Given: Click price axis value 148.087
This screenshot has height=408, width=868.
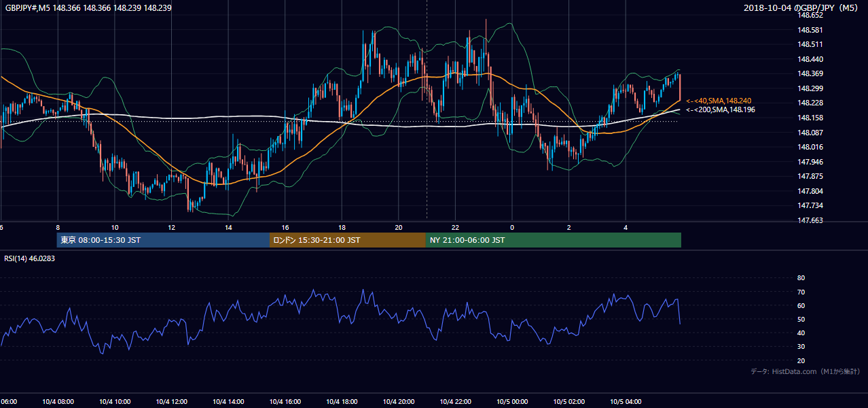Looking at the screenshot, I should click(x=810, y=132).
